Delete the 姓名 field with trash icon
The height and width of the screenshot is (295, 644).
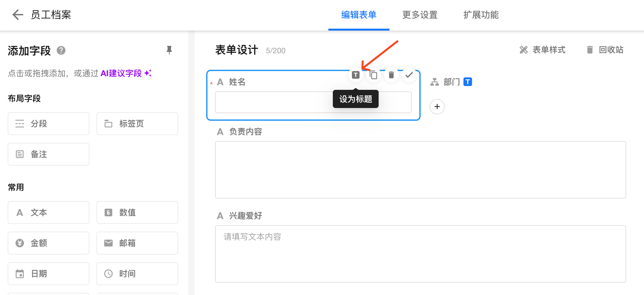click(391, 75)
